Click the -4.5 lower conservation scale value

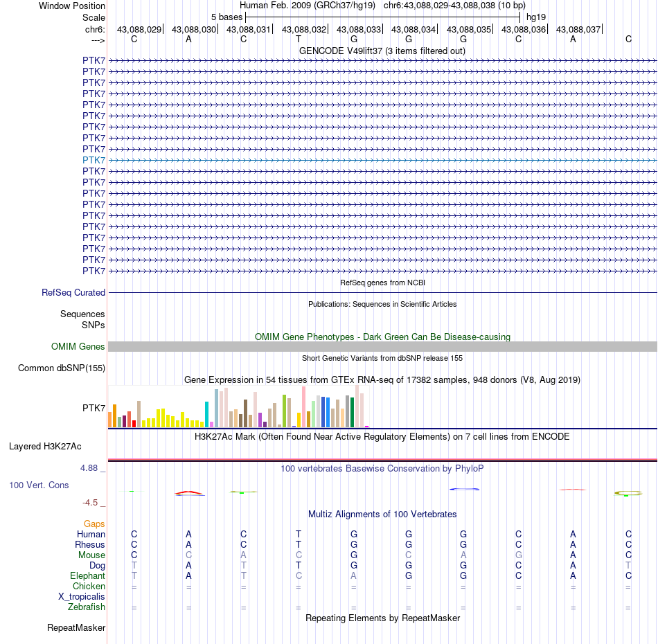coord(90,503)
